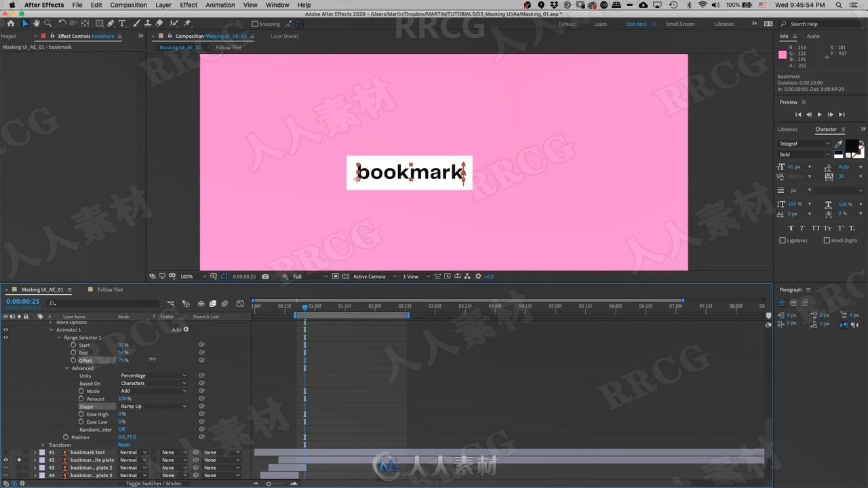The height and width of the screenshot is (488, 868).
Task: Click the stopwatch next to Offset
Action: pyautogui.click(x=73, y=361)
